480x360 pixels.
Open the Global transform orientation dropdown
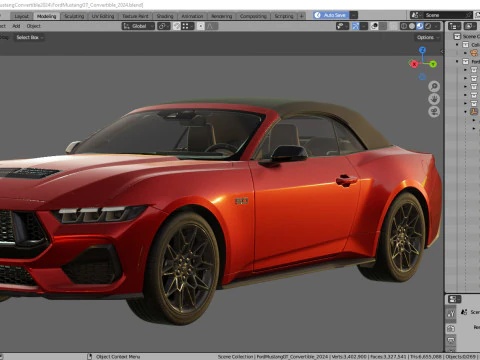coord(138,26)
